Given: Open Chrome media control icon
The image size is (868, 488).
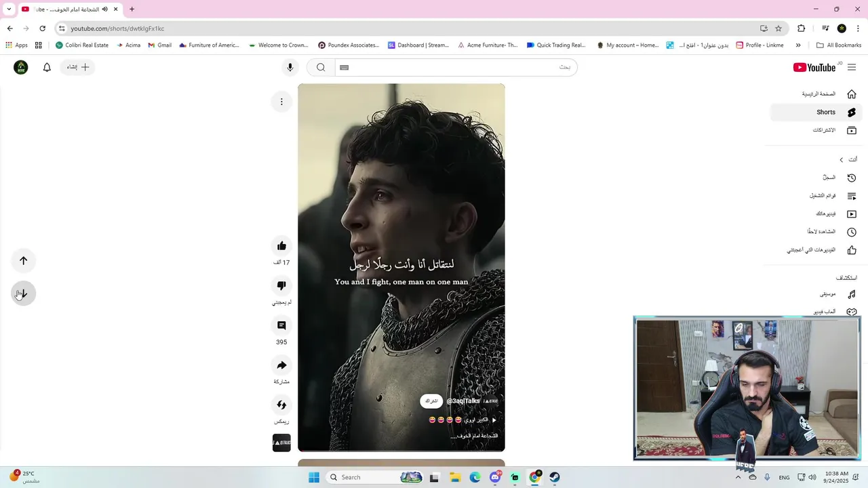Looking at the screenshot, I should (825, 28).
